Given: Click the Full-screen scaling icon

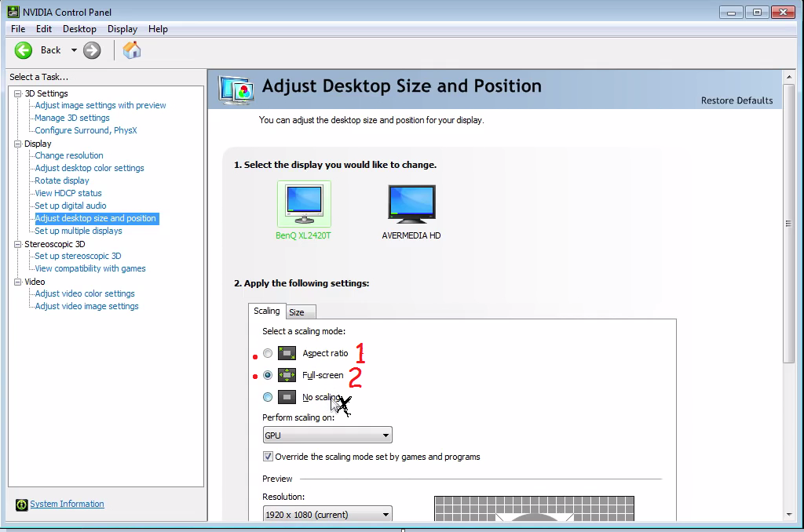Looking at the screenshot, I should pyautogui.click(x=287, y=375).
